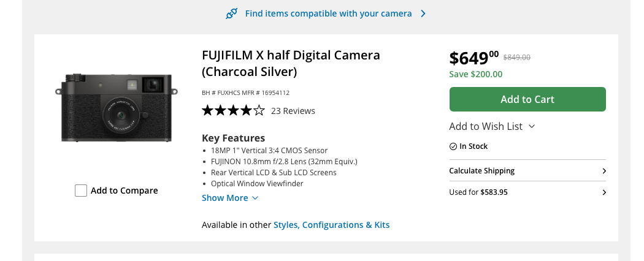The width and height of the screenshot is (644, 261).
Task: Check the Add to Compare checkbox
Action: [81, 191]
